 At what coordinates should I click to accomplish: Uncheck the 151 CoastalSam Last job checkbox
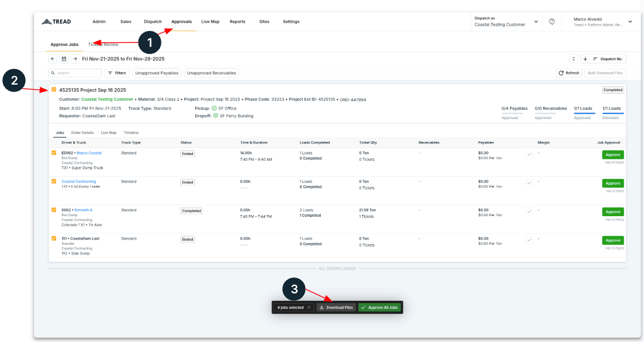54,238
